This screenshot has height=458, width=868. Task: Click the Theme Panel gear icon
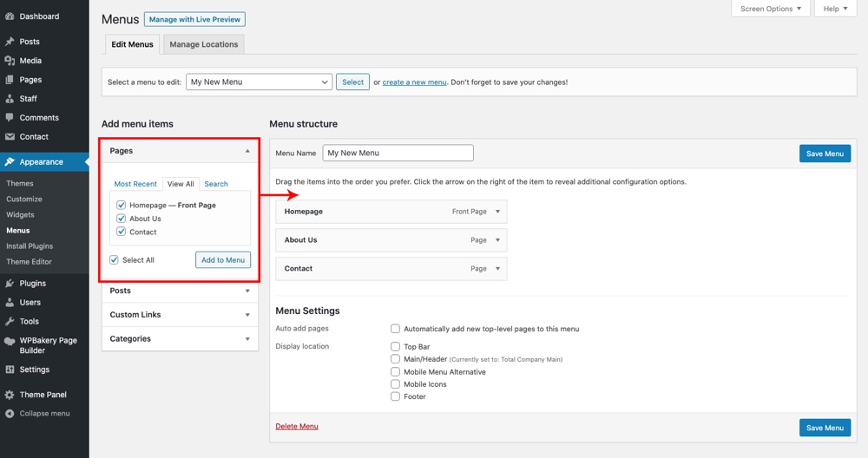pyautogui.click(x=10, y=395)
